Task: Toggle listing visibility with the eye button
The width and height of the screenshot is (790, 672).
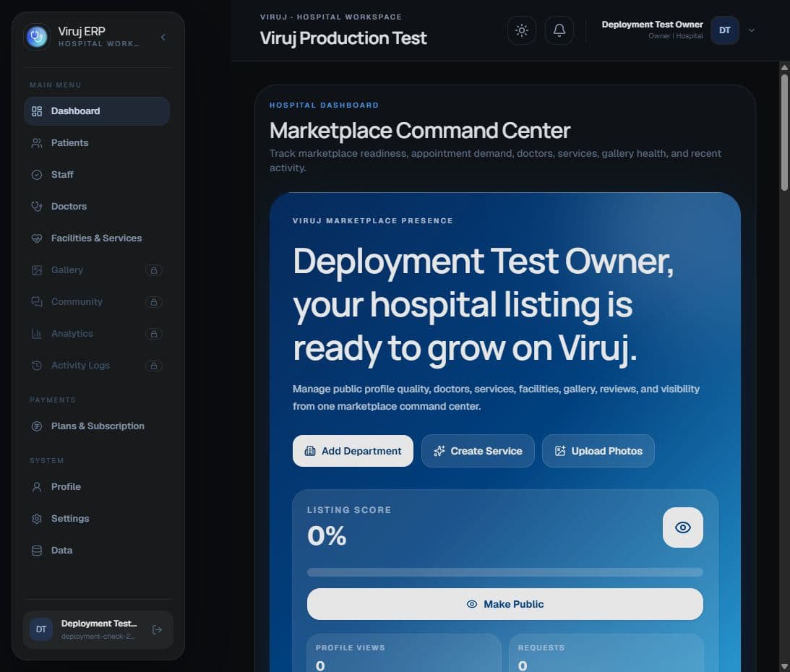Action: point(683,527)
